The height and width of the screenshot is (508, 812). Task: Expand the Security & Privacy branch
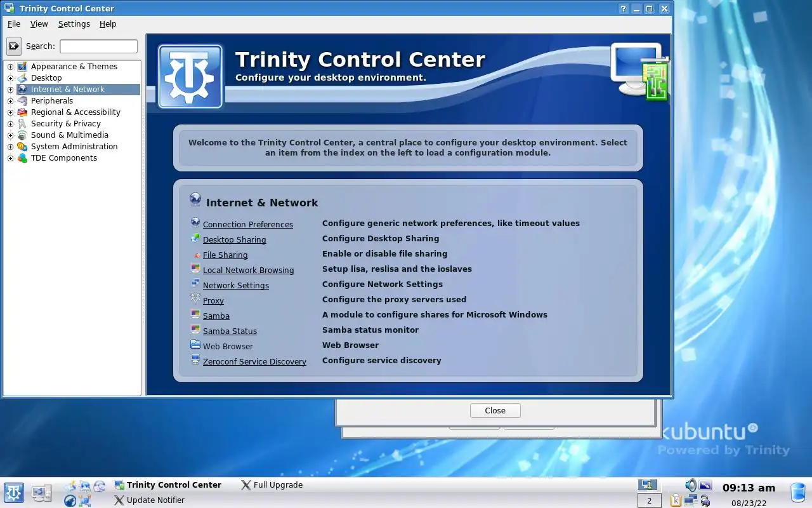click(x=10, y=124)
